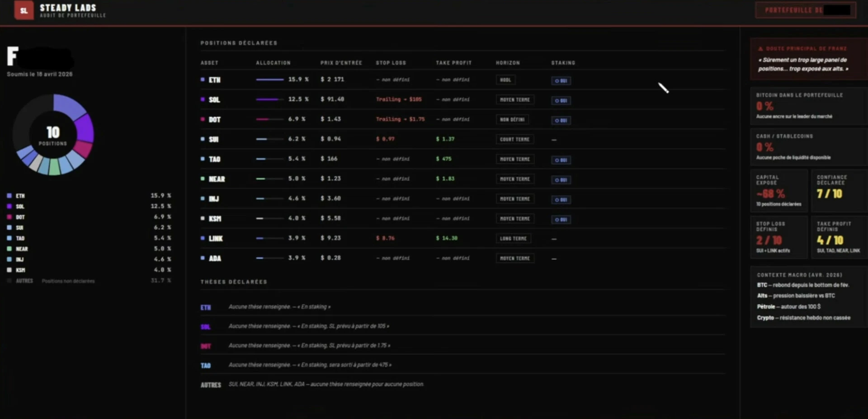The height and width of the screenshot is (419, 868).
Task: Click the SL Steady Lads logo
Action: 24,10
